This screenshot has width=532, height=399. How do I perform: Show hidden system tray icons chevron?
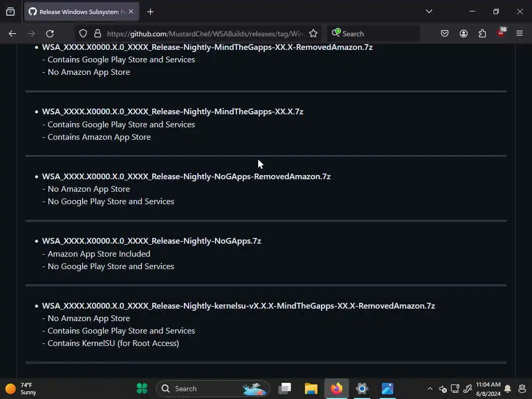tap(430, 389)
